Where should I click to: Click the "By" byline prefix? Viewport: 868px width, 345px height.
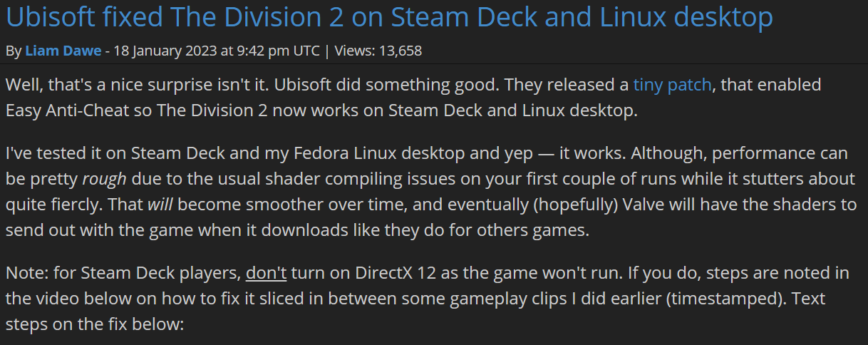14,51
